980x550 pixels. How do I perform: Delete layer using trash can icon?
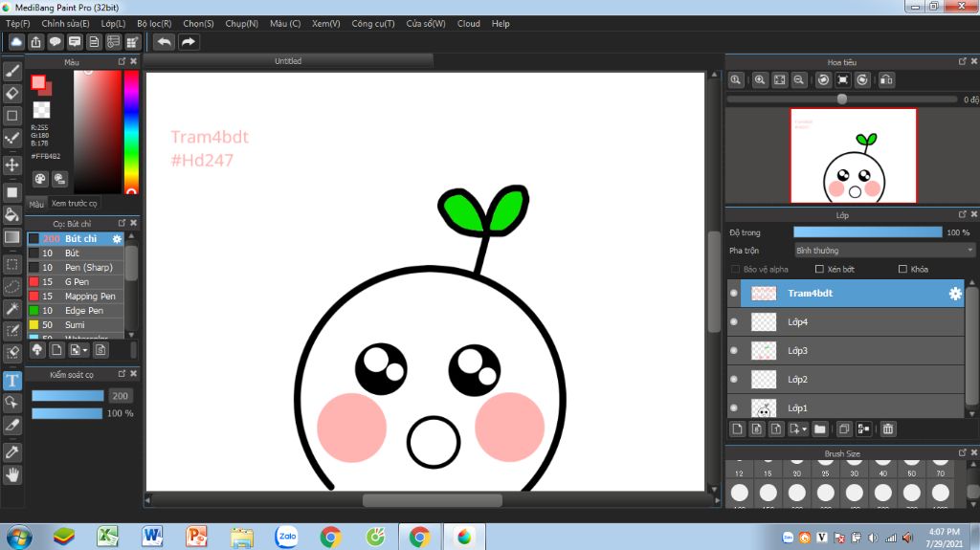coord(888,429)
